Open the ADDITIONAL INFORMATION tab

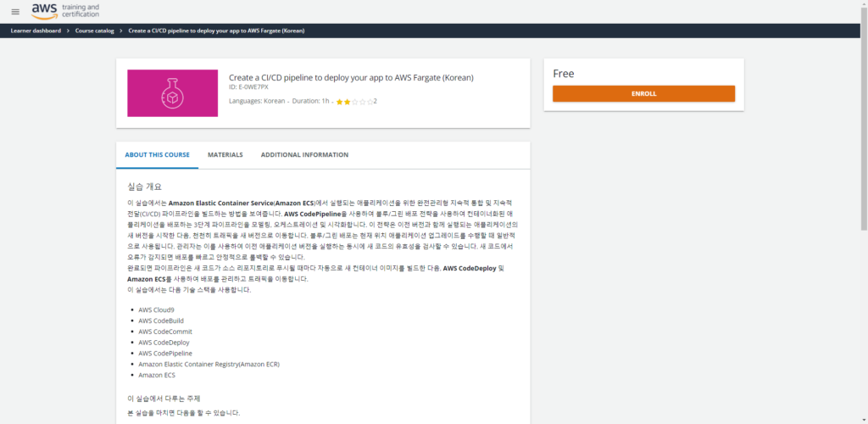pos(304,155)
